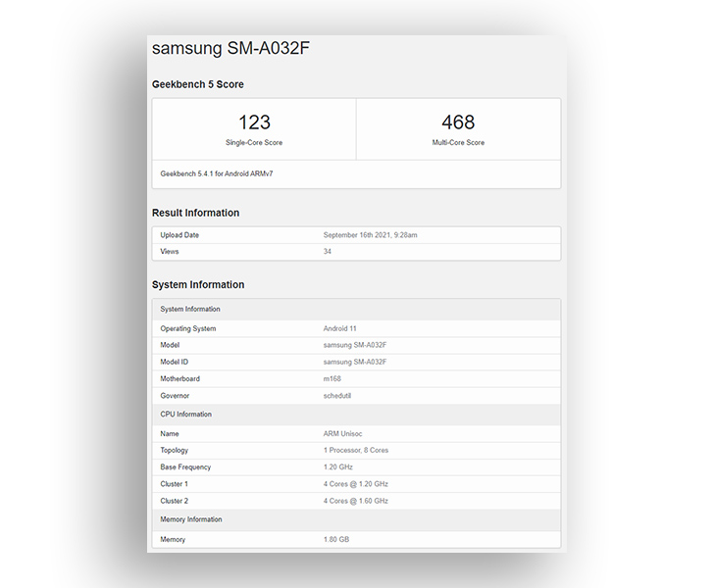Click the Result Information heading
Viewport: 714px width, 588px height.
[195, 213]
